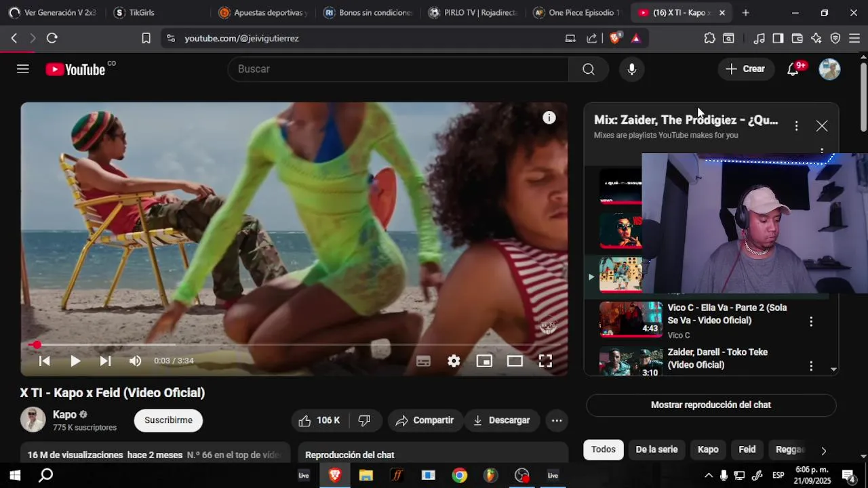Open options for Zaider, Darell - Toko Teke
The image size is (868, 488).
811,366
